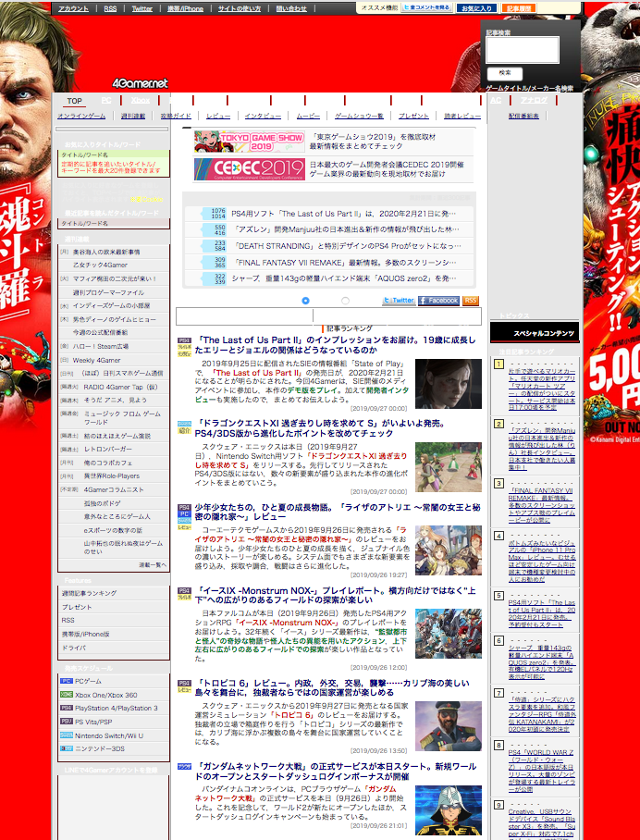Click シャープ AQUOS zero2 headline

[x=344, y=278]
